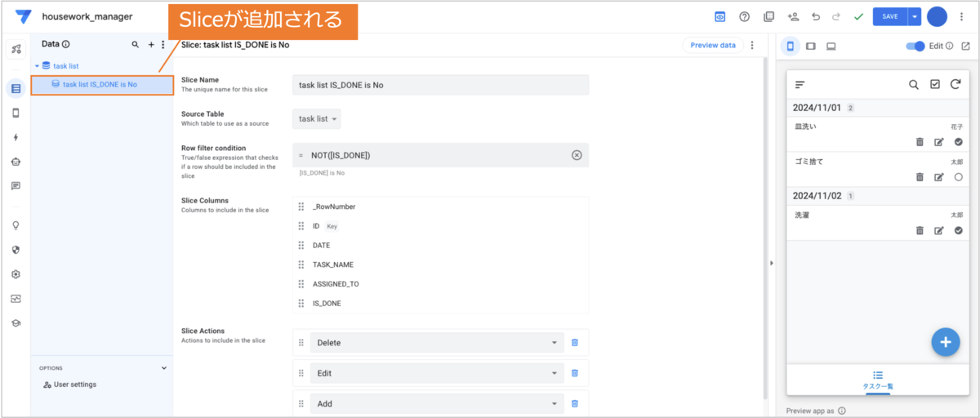Refresh the app preview sync icon
This screenshot has width=980, height=418.
tap(955, 84)
